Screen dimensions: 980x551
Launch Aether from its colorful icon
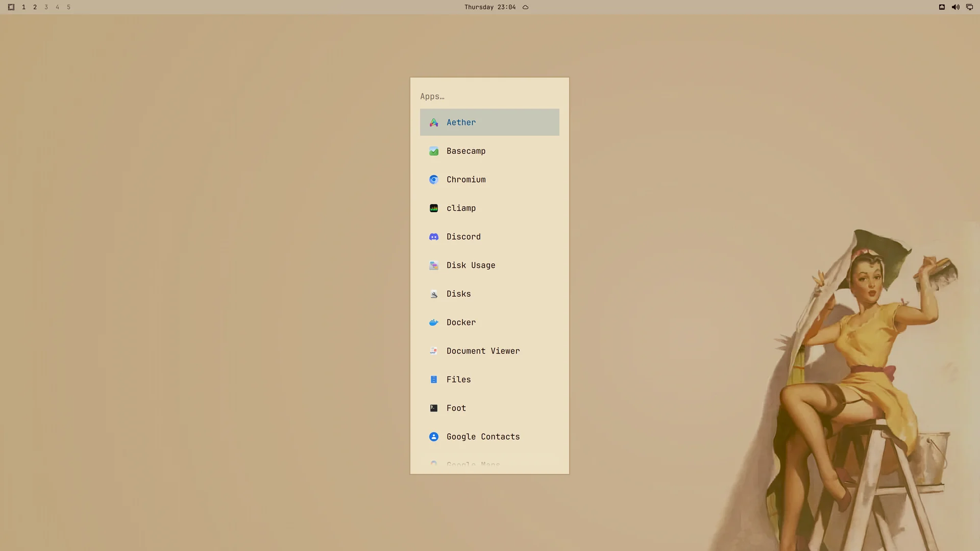[x=434, y=122]
